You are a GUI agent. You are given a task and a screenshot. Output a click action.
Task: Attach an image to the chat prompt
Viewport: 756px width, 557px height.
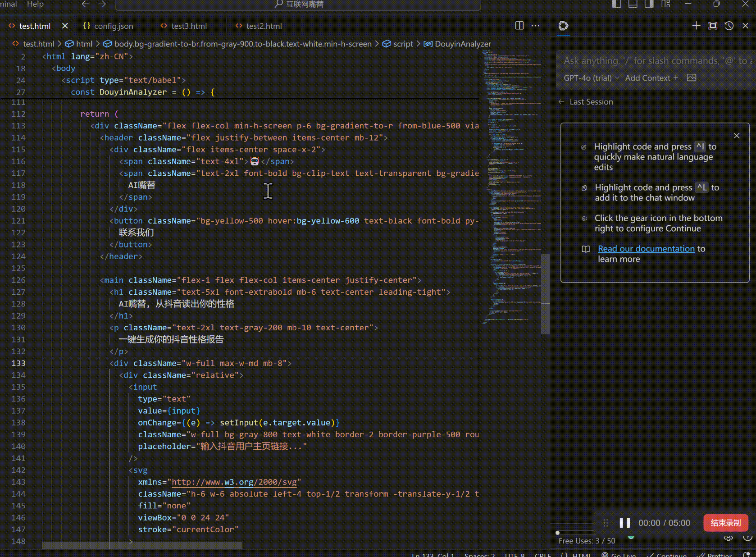(x=692, y=78)
